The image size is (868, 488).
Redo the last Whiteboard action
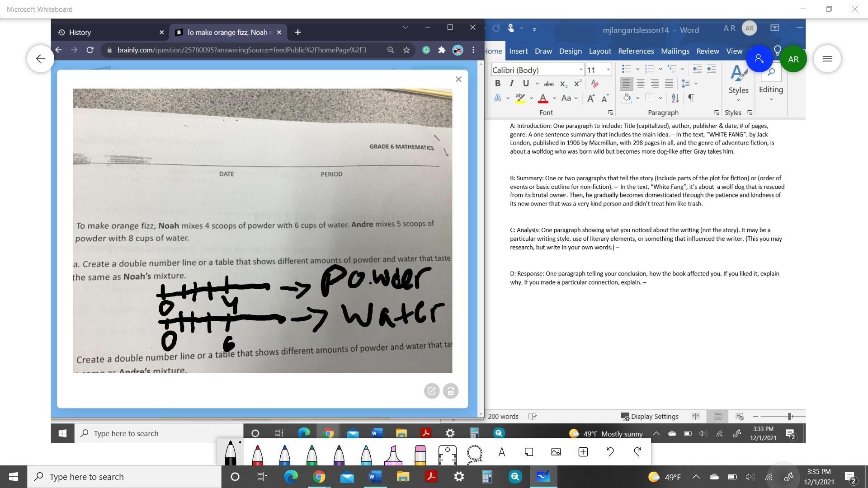pyautogui.click(x=637, y=452)
